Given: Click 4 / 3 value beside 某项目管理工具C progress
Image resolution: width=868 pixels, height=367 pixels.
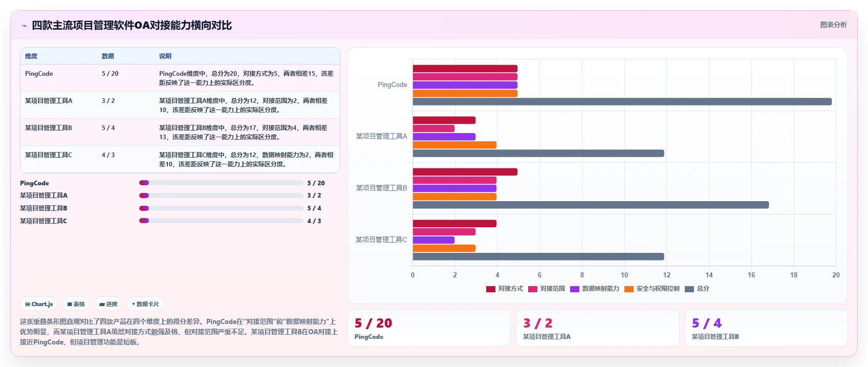Looking at the screenshot, I should pos(314,221).
